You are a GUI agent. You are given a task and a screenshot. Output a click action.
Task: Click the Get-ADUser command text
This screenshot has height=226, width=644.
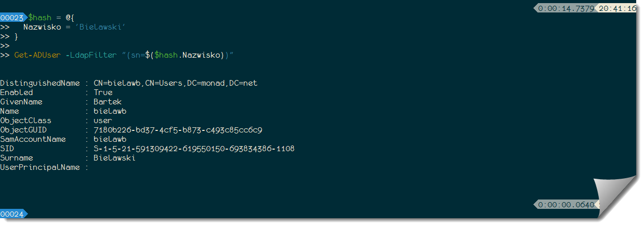pos(37,55)
